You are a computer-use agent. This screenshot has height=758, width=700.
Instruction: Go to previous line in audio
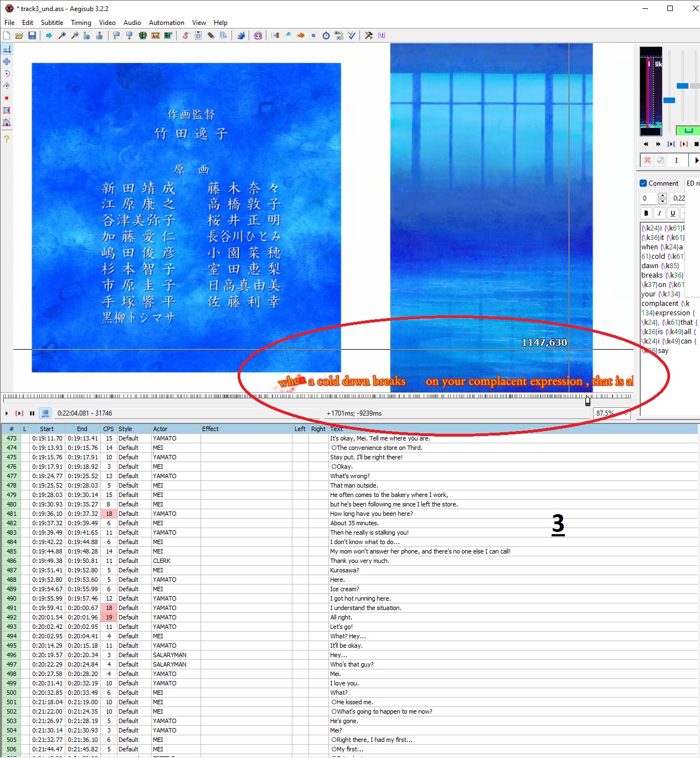[646, 144]
